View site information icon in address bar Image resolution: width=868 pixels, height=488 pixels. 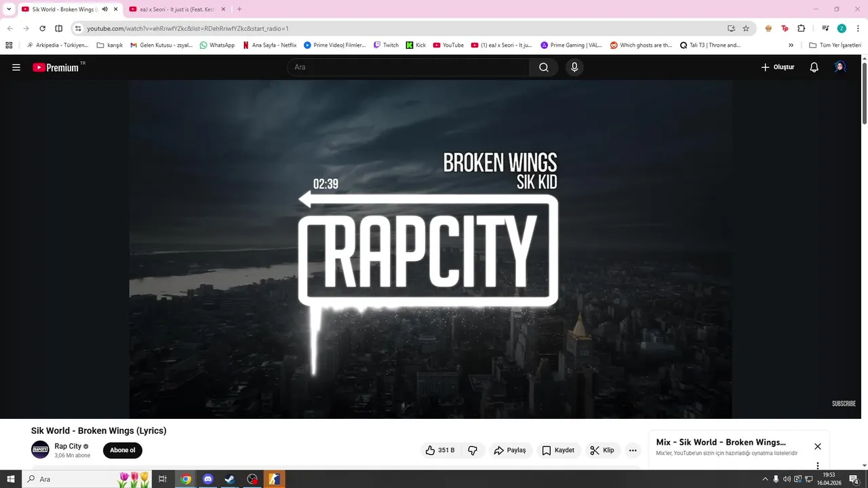[78, 28]
